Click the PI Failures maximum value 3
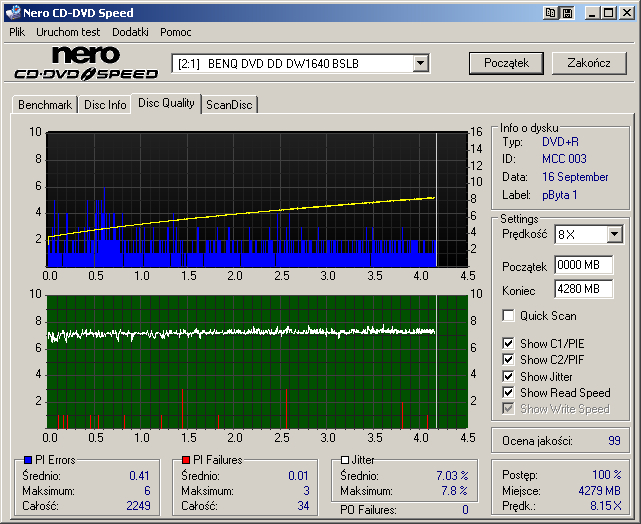The height and width of the screenshot is (524, 641). (x=306, y=490)
